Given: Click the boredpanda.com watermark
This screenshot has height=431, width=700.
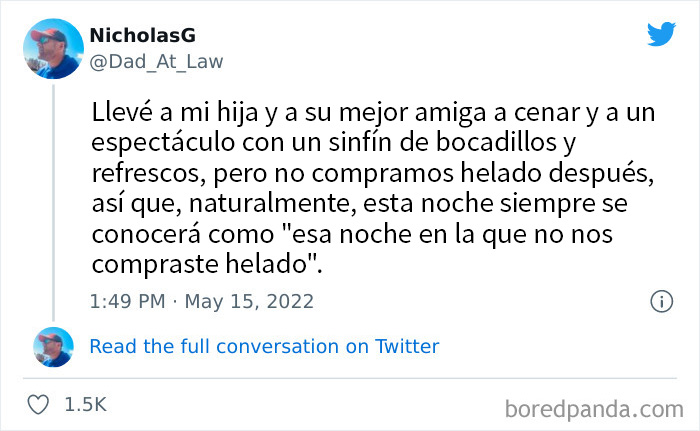Looking at the screenshot, I should [594, 409].
